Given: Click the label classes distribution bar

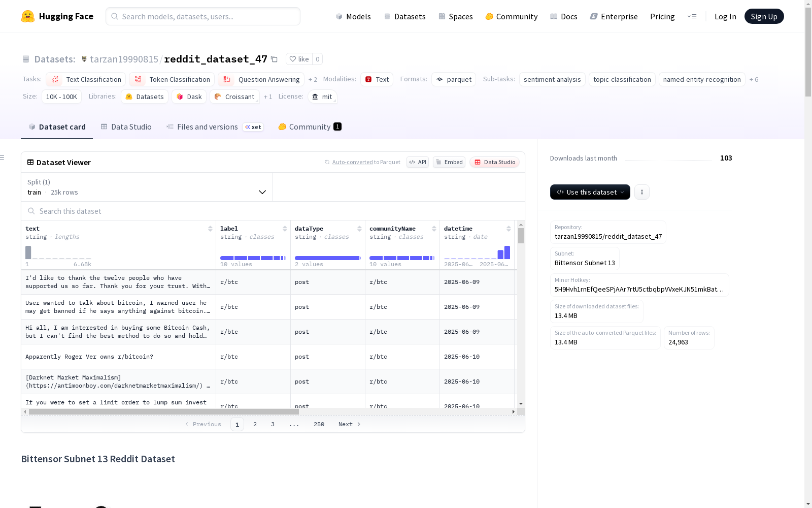Looking at the screenshot, I should (253, 258).
